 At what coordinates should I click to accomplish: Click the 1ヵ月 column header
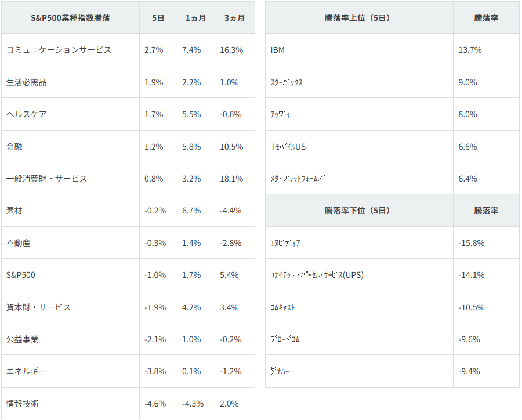195,18
